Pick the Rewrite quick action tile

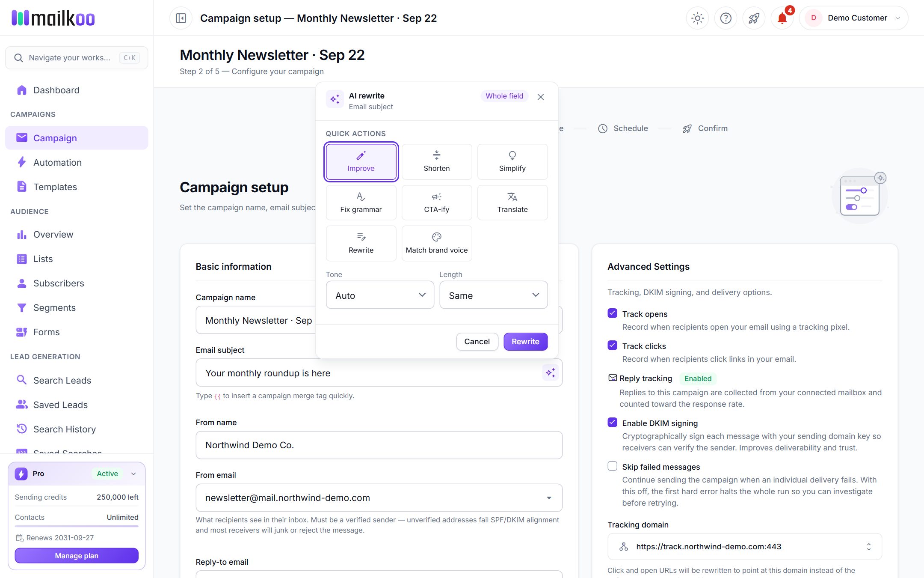361,244
